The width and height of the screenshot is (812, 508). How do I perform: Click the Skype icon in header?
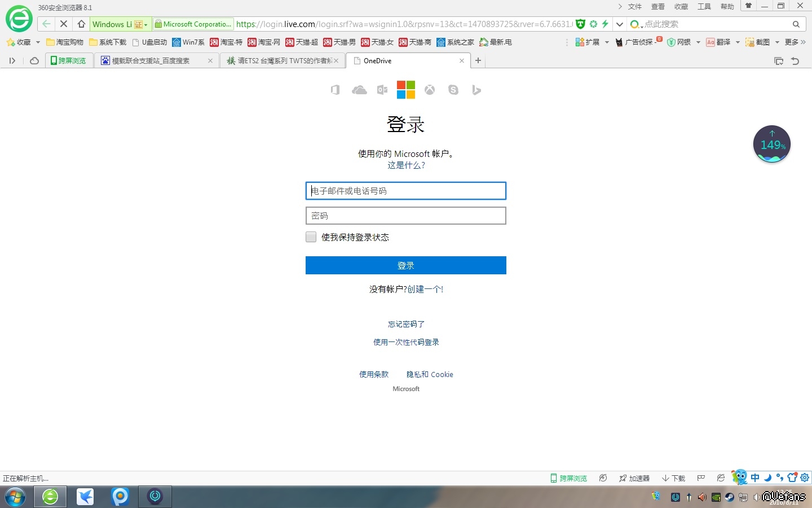tap(453, 90)
